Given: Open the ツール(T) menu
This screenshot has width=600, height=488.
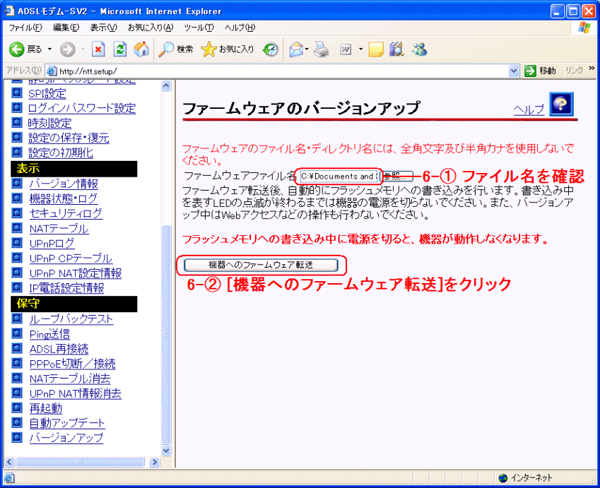Looking at the screenshot, I should point(199,28).
